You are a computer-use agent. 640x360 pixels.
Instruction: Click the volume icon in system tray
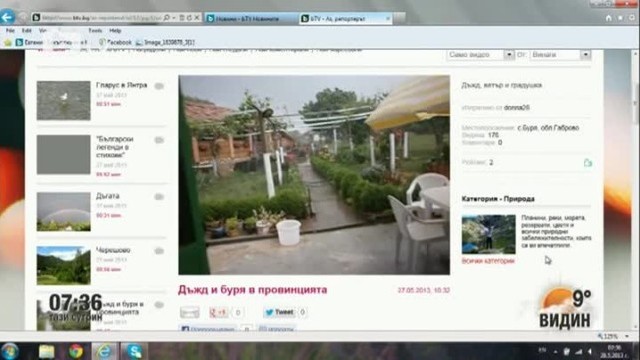[x=590, y=351]
